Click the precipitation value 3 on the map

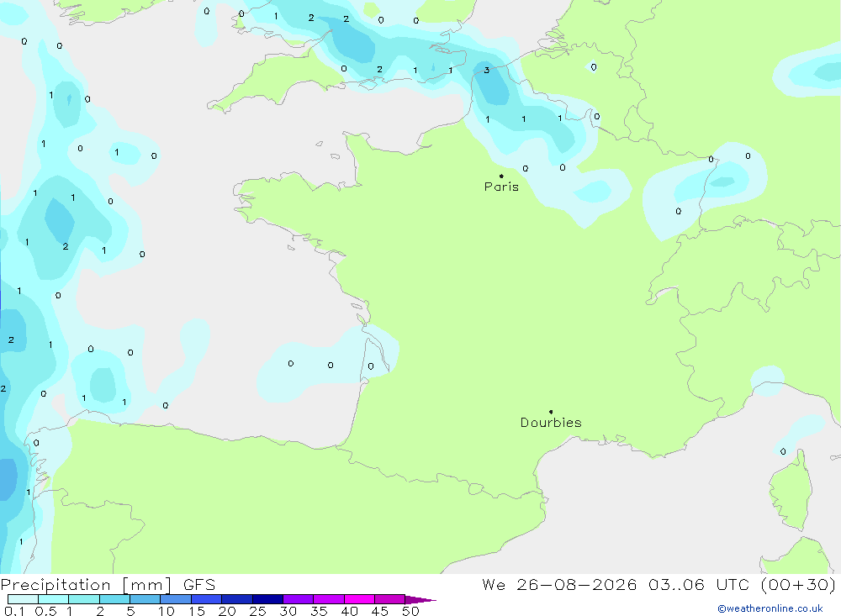point(486,71)
